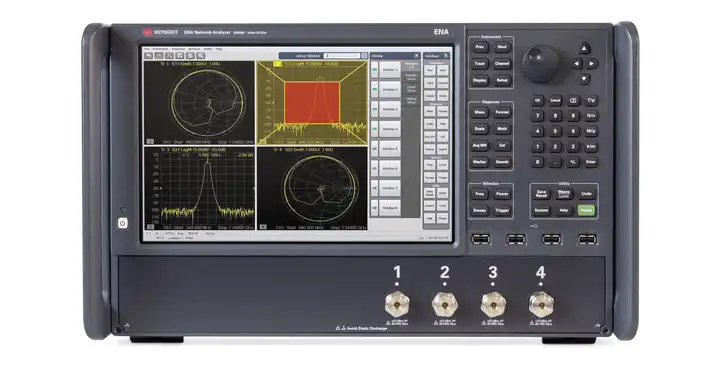The height and width of the screenshot is (369, 720).
Task: Tap the Format key
Action: 502,112
